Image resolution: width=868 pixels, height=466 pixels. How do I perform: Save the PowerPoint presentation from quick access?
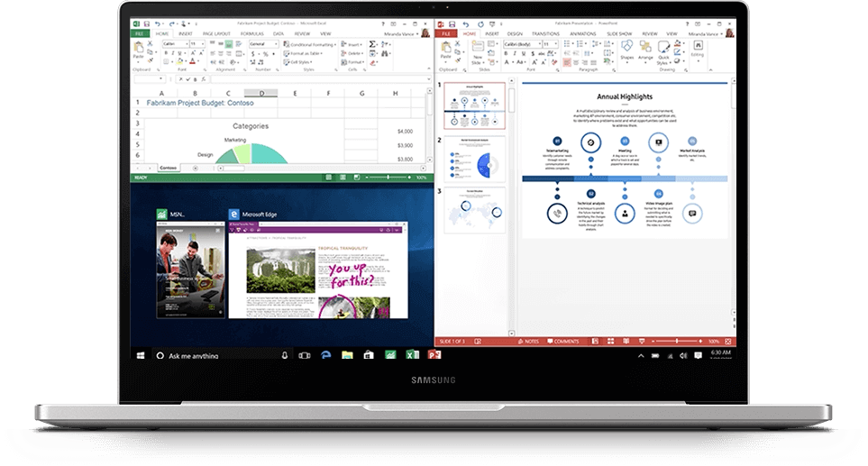click(x=452, y=24)
